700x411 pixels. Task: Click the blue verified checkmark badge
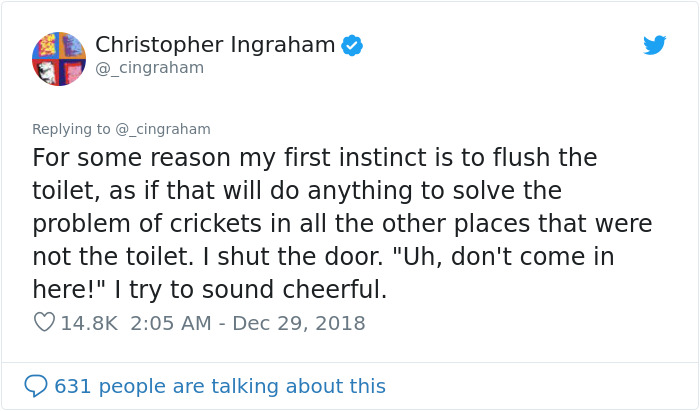(x=352, y=45)
